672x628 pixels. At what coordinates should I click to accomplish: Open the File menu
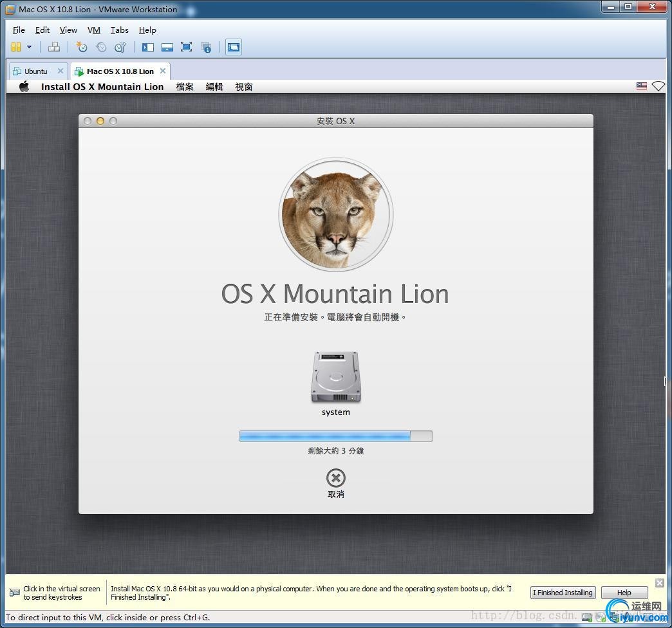coord(19,30)
